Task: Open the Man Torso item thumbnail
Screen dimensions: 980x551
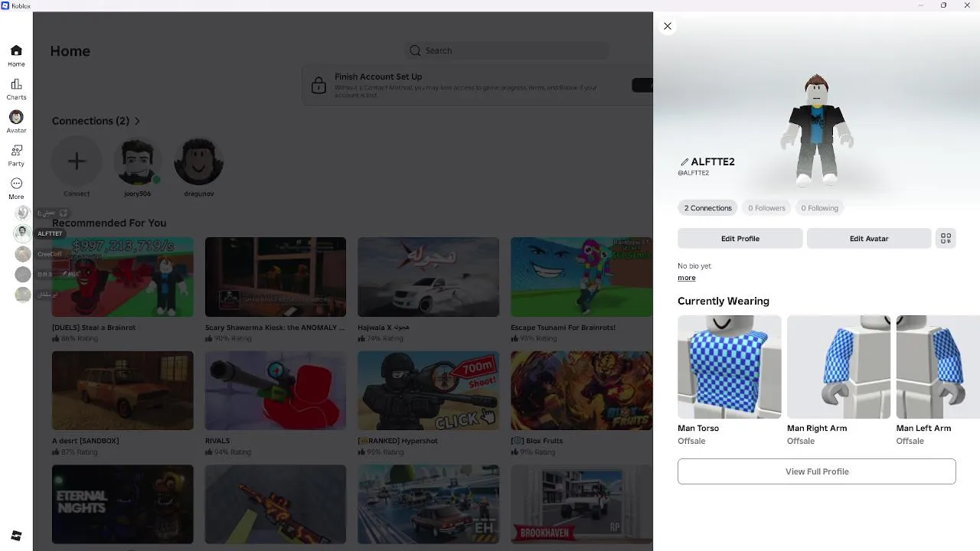Action: (730, 367)
